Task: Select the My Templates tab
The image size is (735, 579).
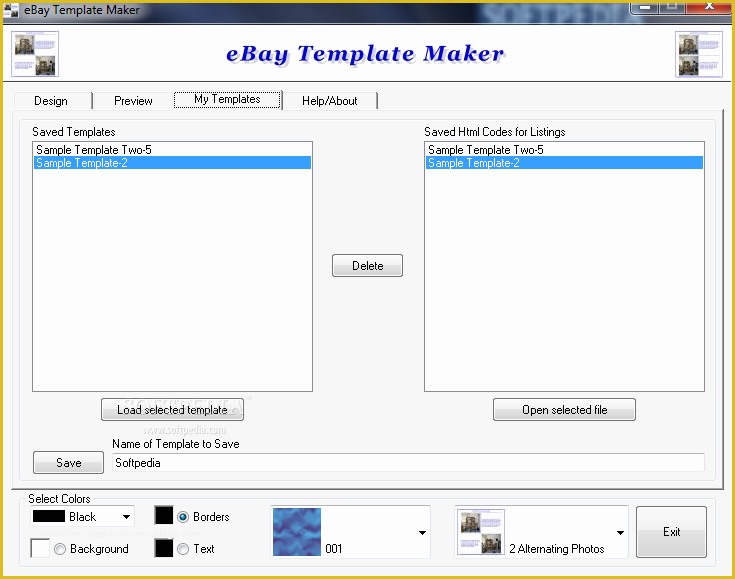Action: (x=227, y=99)
